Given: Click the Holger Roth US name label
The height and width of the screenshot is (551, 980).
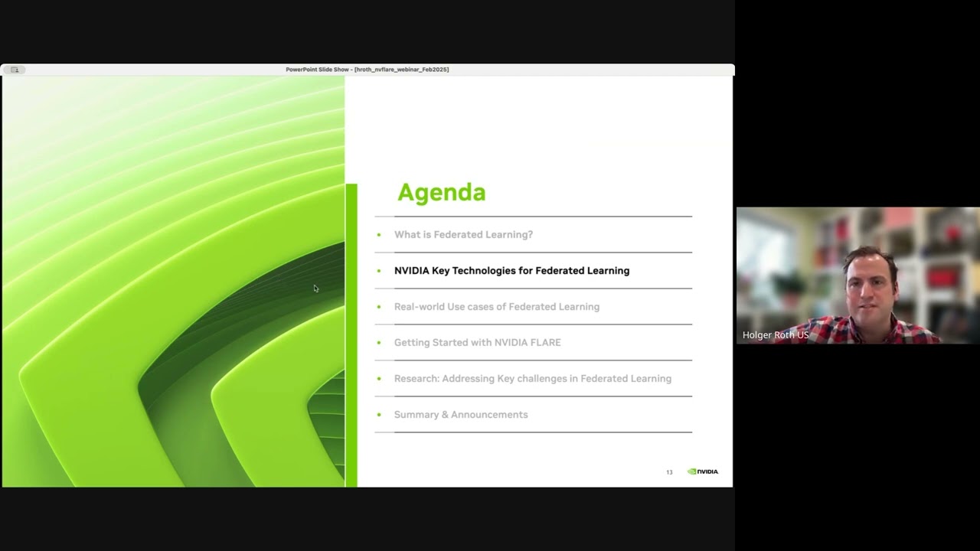Looking at the screenshot, I should [776, 335].
